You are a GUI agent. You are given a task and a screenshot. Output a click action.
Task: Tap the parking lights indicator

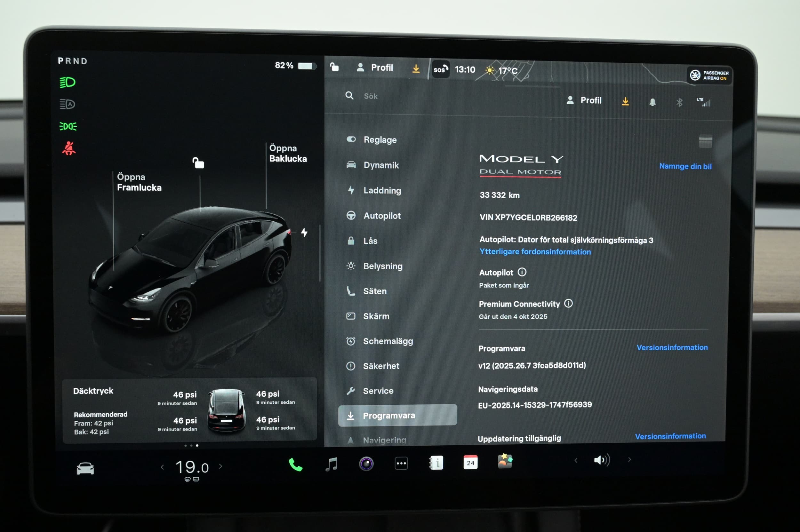tap(68, 126)
